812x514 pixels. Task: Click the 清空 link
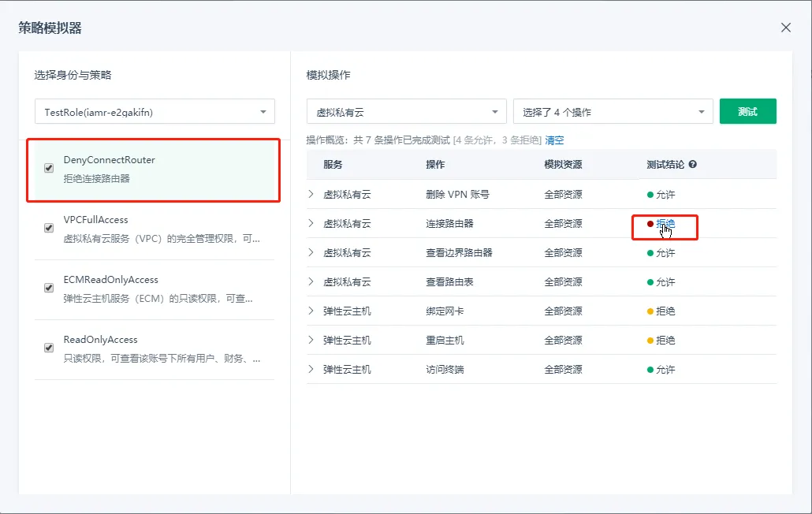(554, 140)
